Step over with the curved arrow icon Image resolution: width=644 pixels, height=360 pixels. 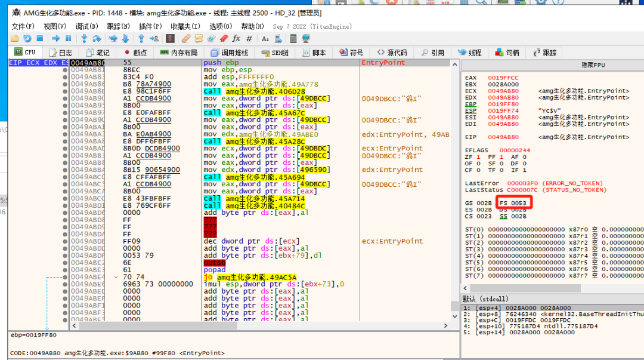(97, 38)
